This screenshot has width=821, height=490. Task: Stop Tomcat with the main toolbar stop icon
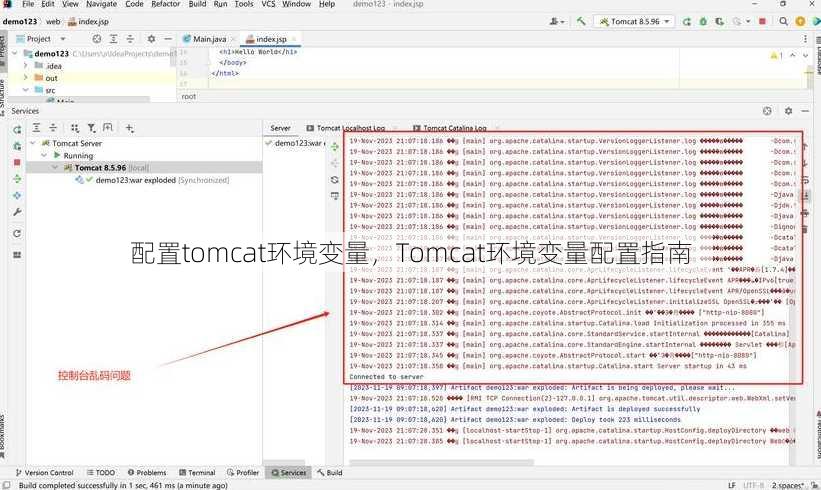762,21
